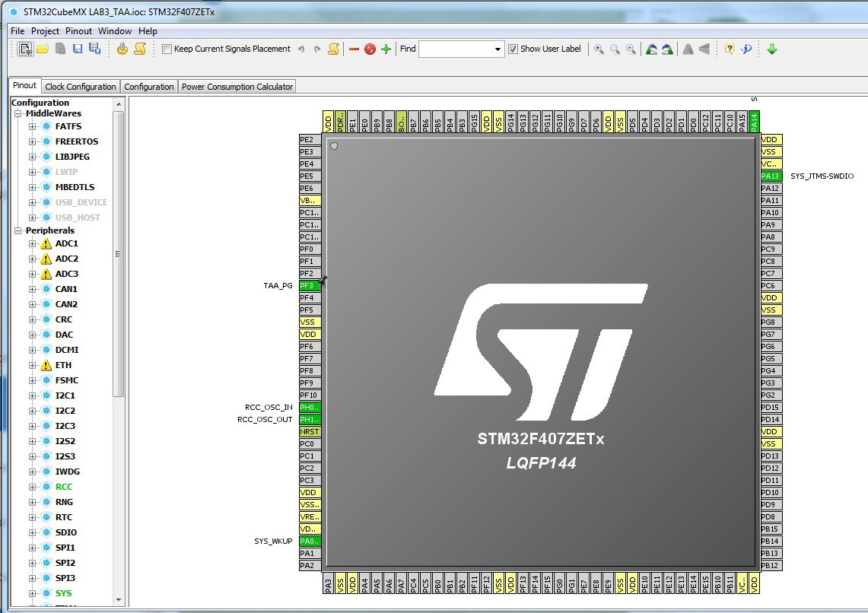Viewport: 868px width, 613px height.
Task: Click the gray top view triangle icon
Action: [688, 49]
